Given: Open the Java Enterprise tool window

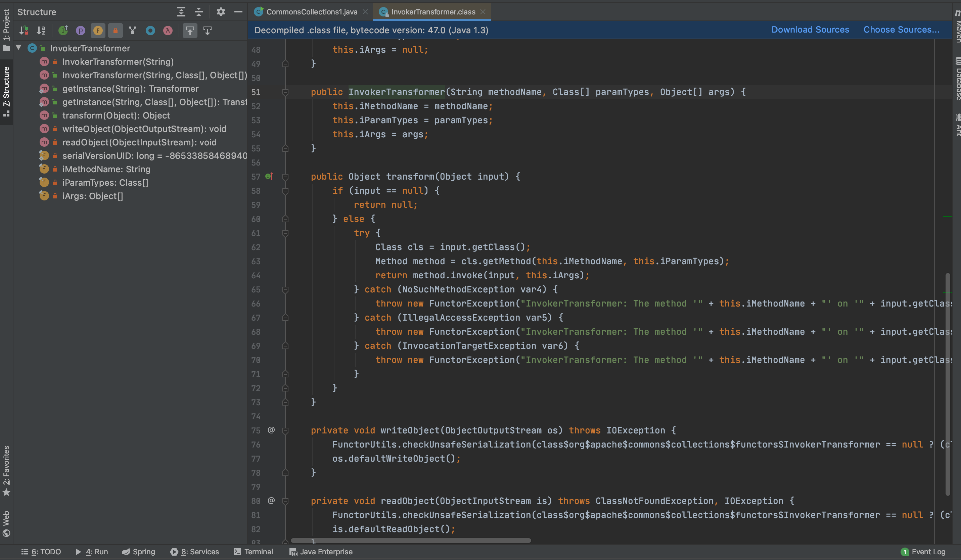Looking at the screenshot, I should pos(321,552).
